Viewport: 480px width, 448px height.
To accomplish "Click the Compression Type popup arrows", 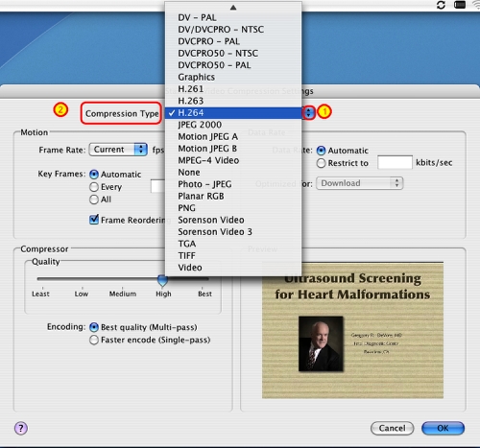I will coord(308,112).
